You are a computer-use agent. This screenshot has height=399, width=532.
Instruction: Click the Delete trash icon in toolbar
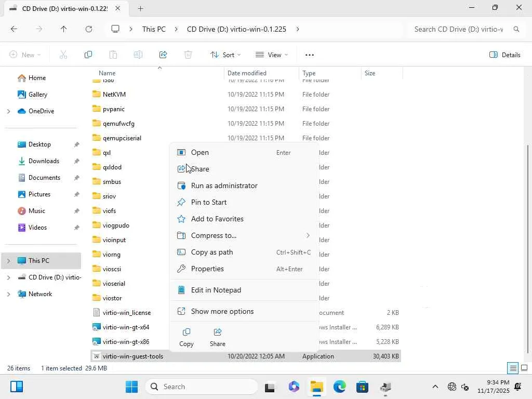pyautogui.click(x=188, y=55)
